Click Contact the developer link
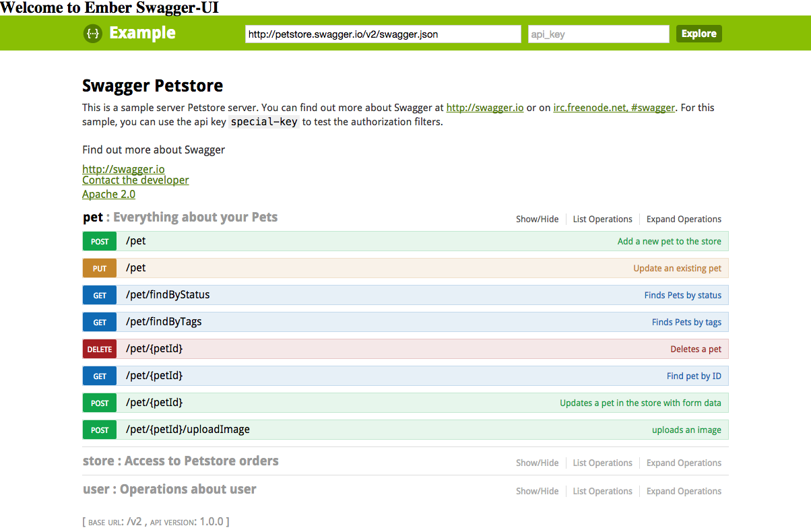The height and width of the screenshot is (532, 811). pyautogui.click(x=135, y=180)
